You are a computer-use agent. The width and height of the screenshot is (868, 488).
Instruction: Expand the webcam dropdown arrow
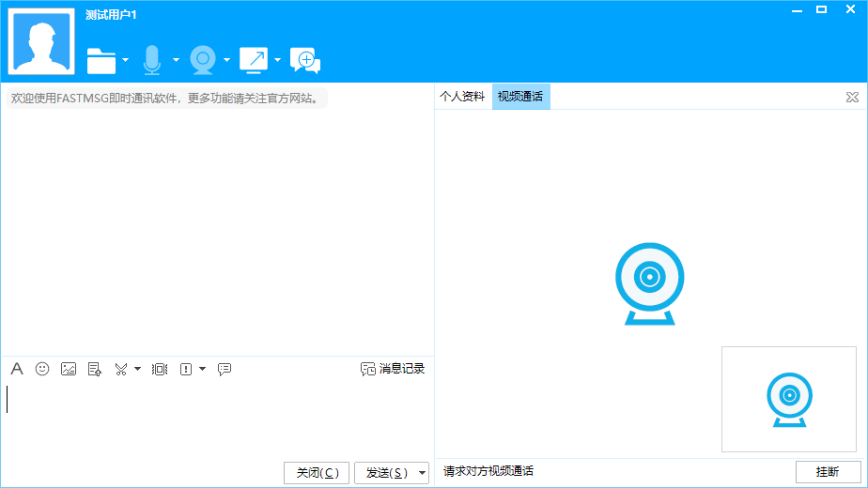point(227,60)
